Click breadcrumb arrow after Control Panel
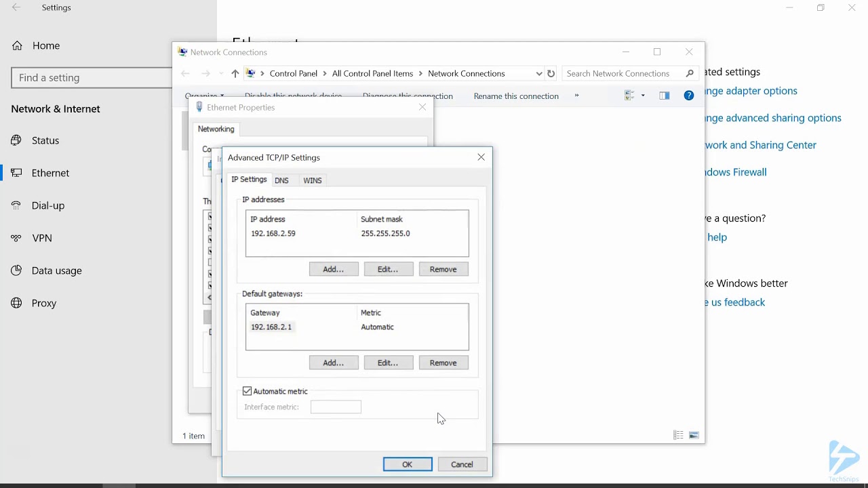Screen dimensions: 868x488 [325, 73]
